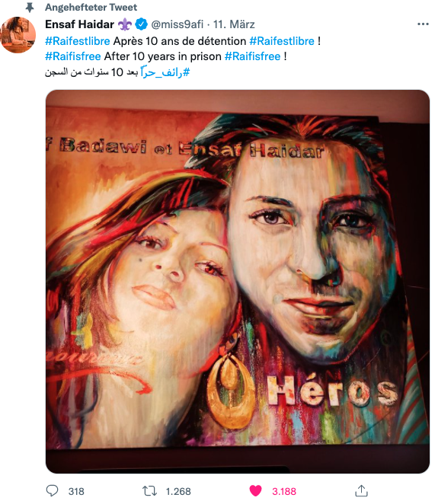Open the second #Raifestlibre hashtag before the exclamation
This screenshot has width=435, height=504.
tap(282, 41)
